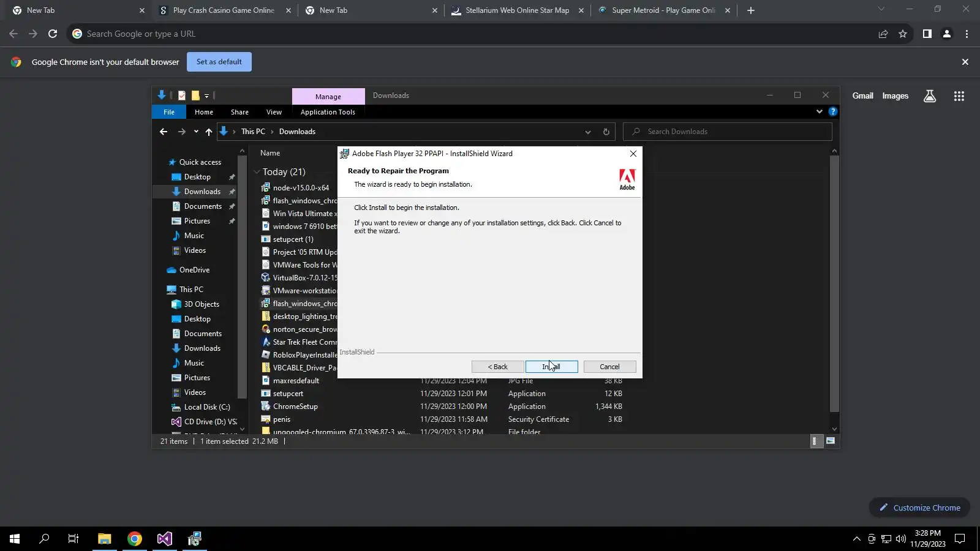Viewport: 980px width, 551px height.
Task: Open Customize Quick Access Toolbar dropdown
Action: point(207,96)
